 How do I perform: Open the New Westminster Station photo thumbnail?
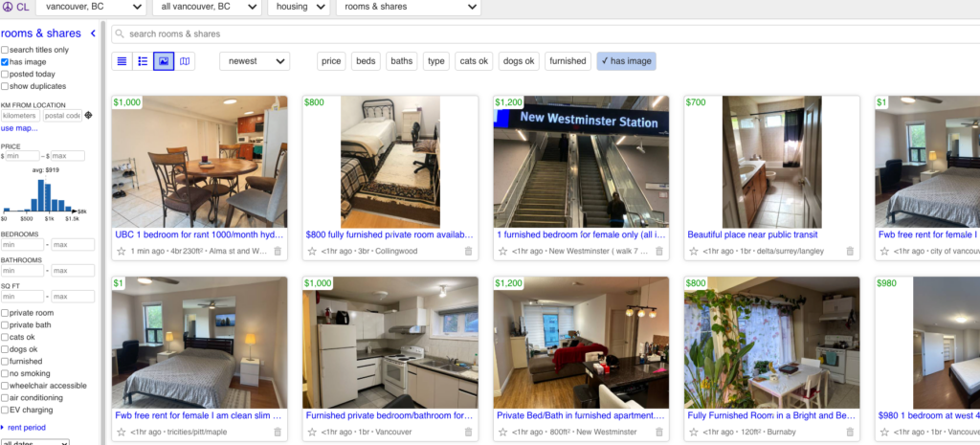pyautogui.click(x=581, y=161)
